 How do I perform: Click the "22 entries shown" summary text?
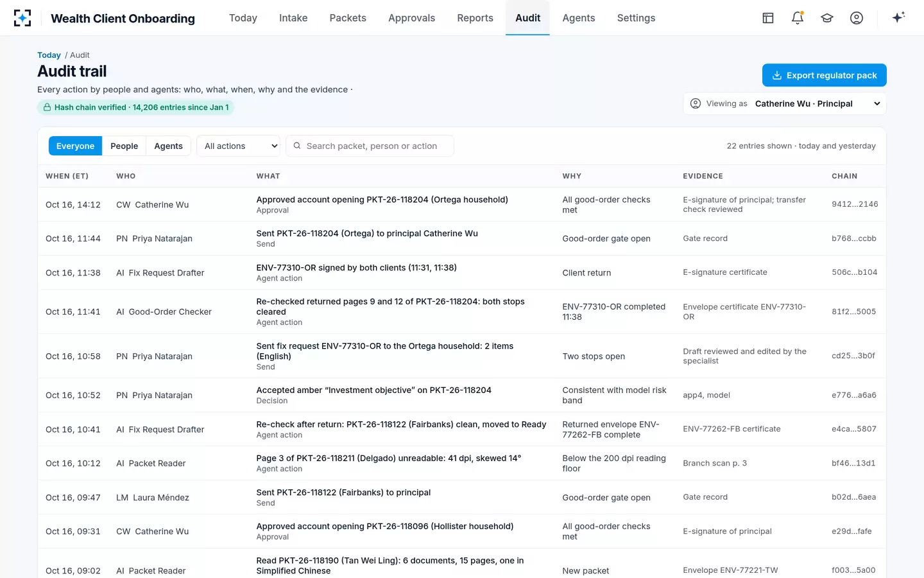pos(801,146)
